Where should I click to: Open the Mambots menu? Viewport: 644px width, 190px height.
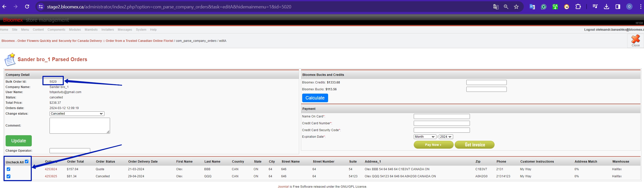(x=91, y=30)
